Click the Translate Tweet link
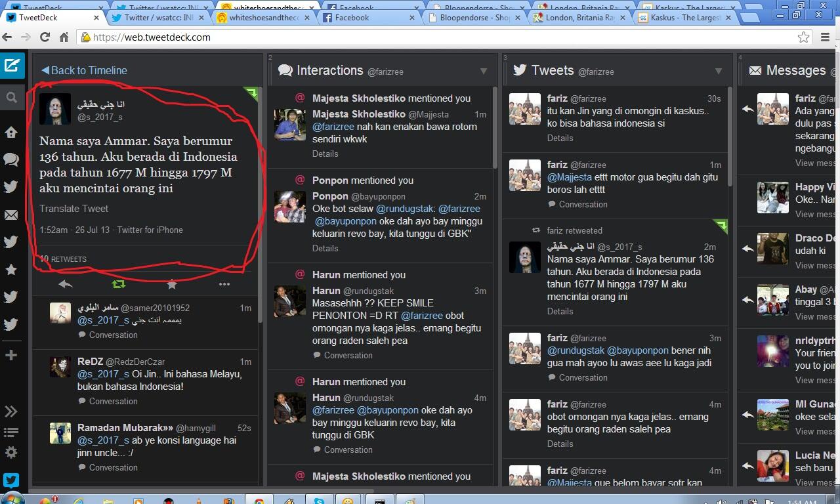The width and height of the screenshot is (840, 504). (x=73, y=209)
